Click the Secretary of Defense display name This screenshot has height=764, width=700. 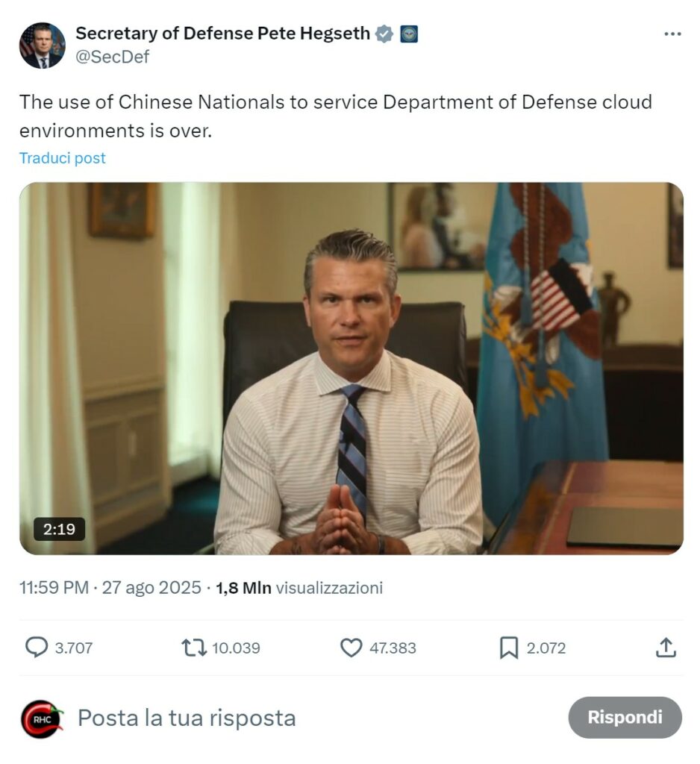[222, 34]
